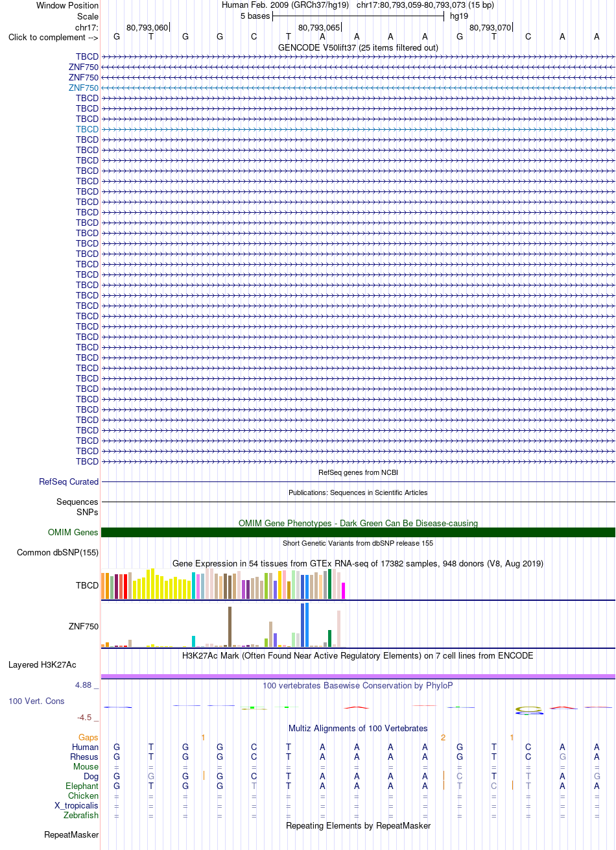Select the light-blue ZNF750 transcript label
The image size is (616, 850).
pos(84,88)
